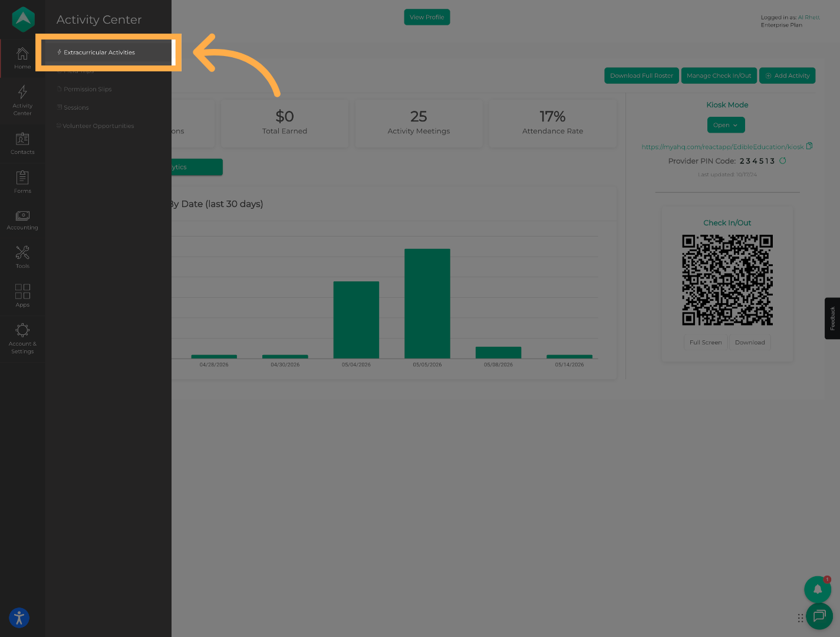Open the accessibility options icon
This screenshot has width=840, height=637.
point(19,618)
